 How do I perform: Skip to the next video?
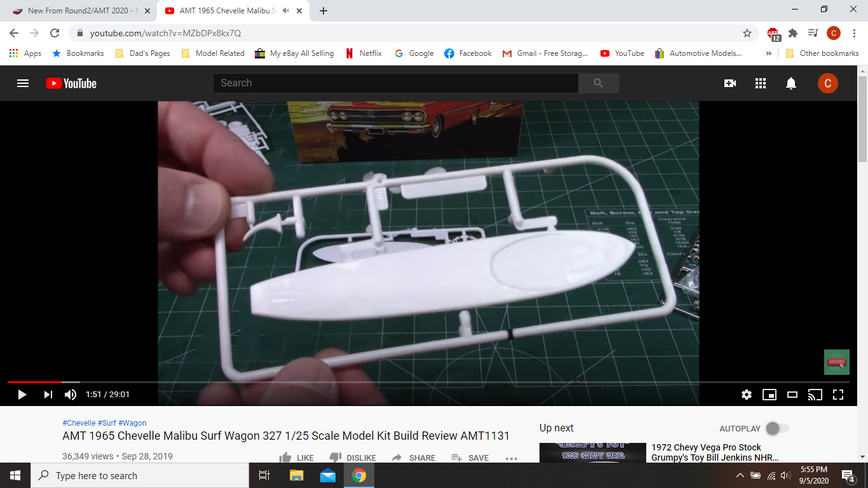[x=48, y=395]
